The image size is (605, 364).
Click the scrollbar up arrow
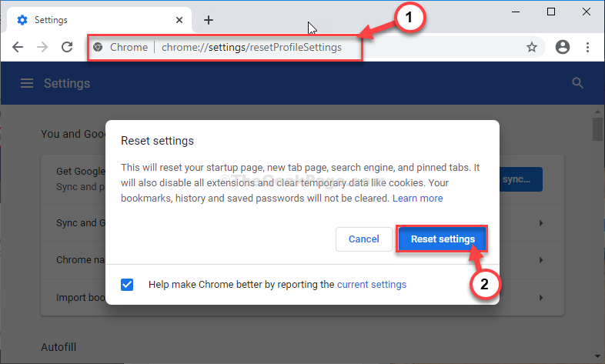(597, 112)
